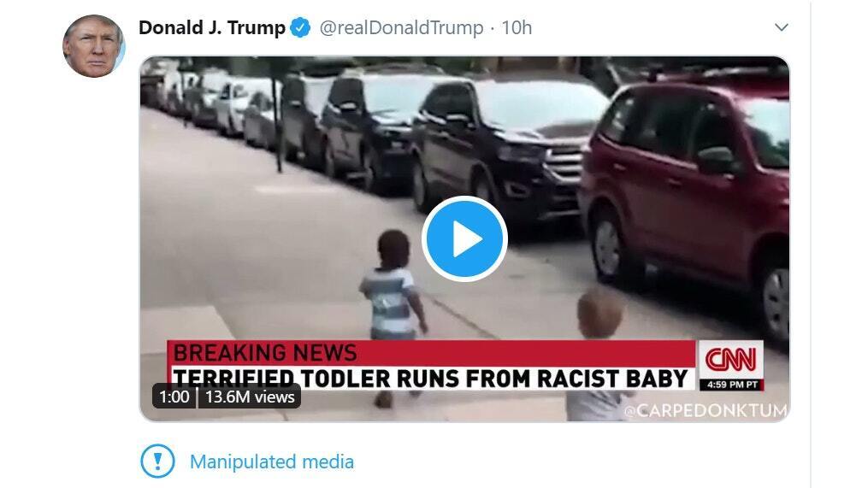Screen dimensions: 868x488
Task: Click the Manipulated media label
Action: pyautogui.click(x=272, y=462)
